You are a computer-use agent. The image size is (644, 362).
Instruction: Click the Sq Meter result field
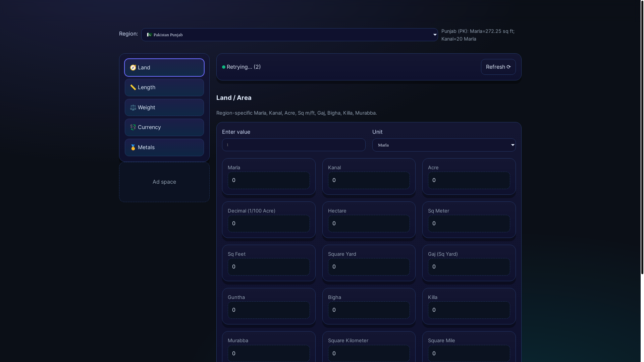469,224
